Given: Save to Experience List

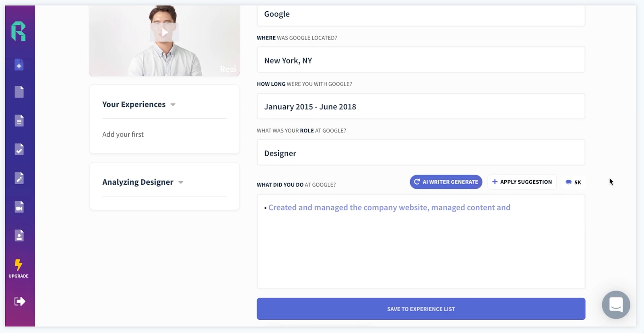Looking at the screenshot, I should pyautogui.click(x=421, y=309).
